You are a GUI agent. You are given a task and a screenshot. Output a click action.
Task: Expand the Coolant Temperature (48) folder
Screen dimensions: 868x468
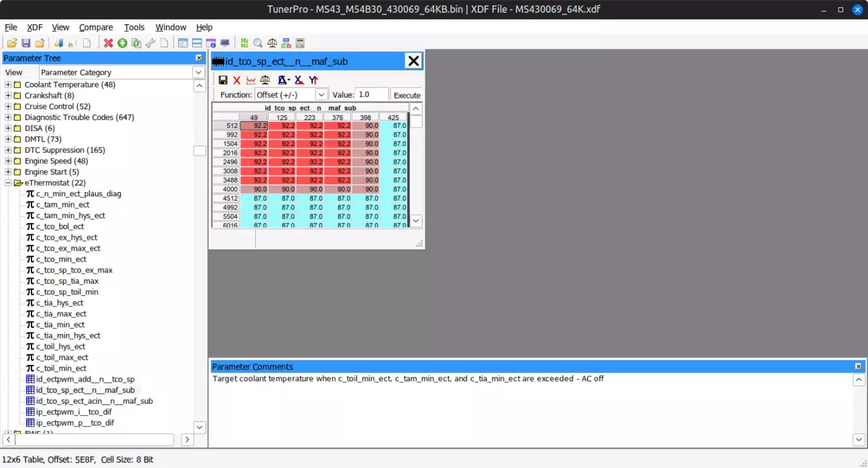point(8,85)
